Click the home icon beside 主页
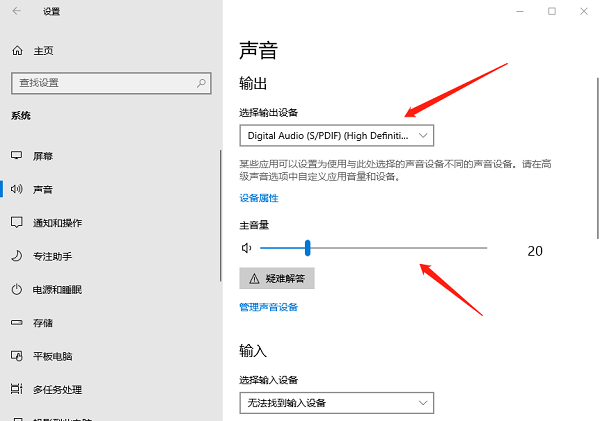This screenshot has width=600, height=421. [17, 51]
